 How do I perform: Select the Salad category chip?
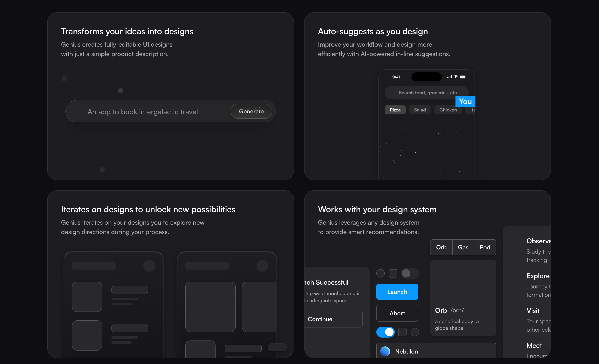click(420, 110)
